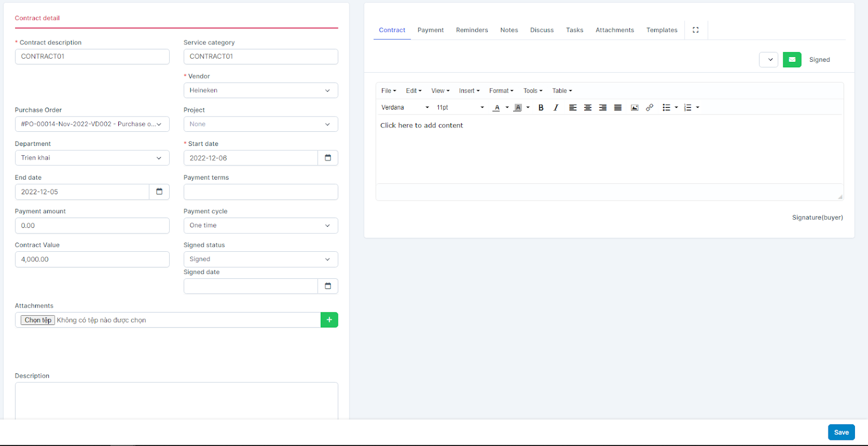Click the green envelope email icon
This screenshot has width=868, height=446.
click(x=792, y=60)
